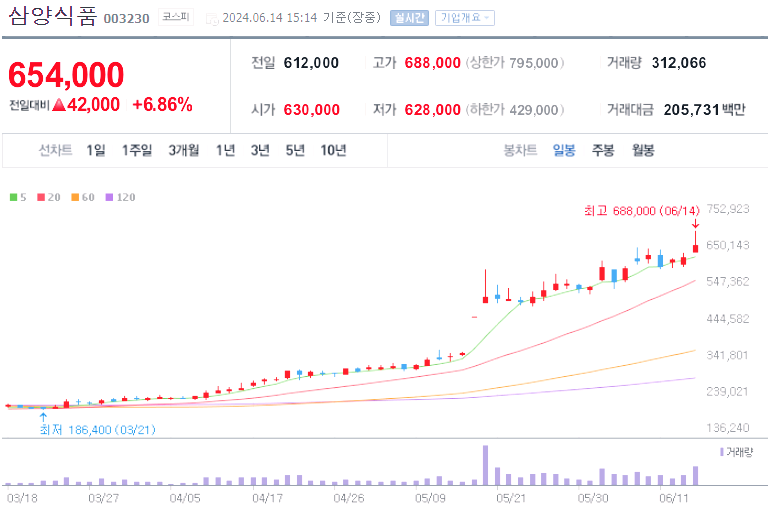Click the 봉차트 label
Image resolution: width=768 pixels, height=506 pixels.
[520, 150]
